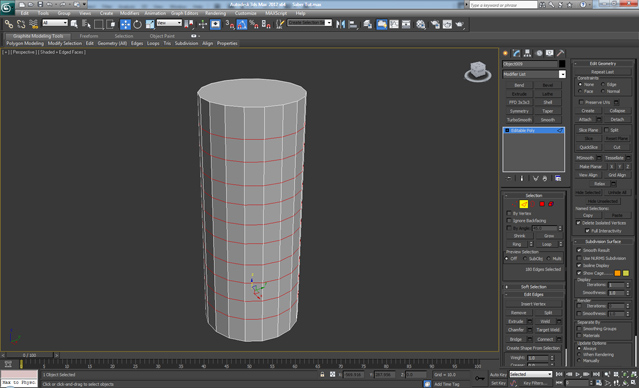Viewport: 639px width, 388px height.
Task: Click the Configure Modifier Sets icon
Action: pyautogui.click(x=558, y=179)
